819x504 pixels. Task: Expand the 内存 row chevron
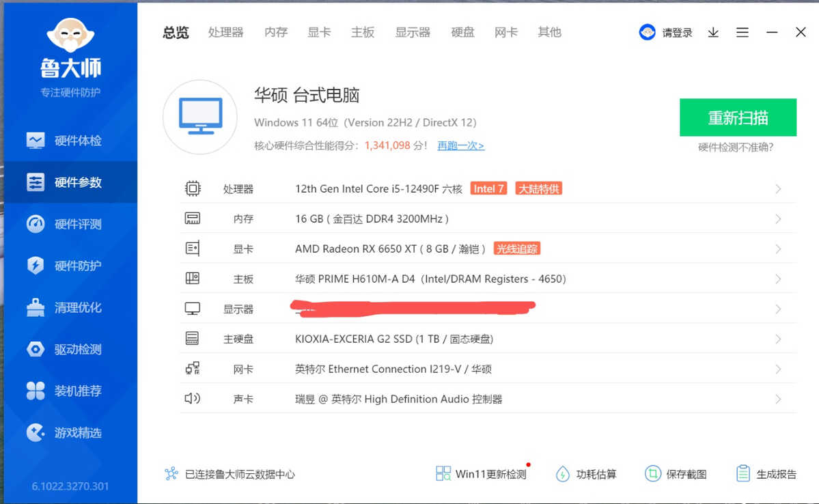coord(778,219)
